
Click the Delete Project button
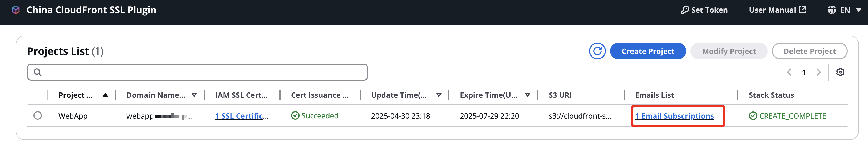[x=809, y=51]
